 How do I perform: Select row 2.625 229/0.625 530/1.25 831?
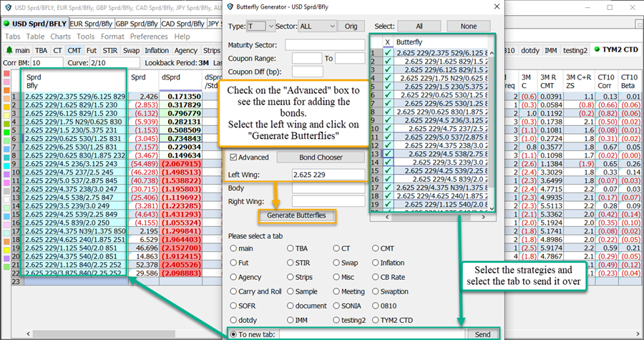(75, 139)
